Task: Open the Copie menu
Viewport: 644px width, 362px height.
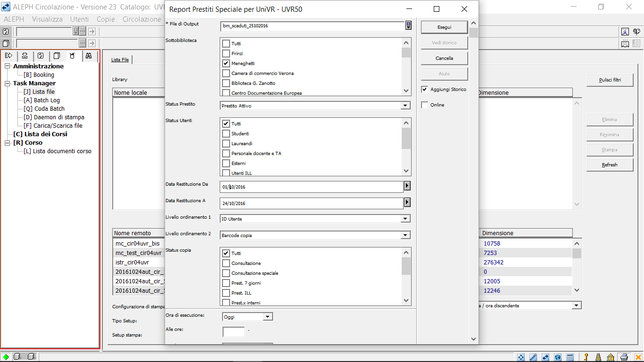Action: pos(106,19)
